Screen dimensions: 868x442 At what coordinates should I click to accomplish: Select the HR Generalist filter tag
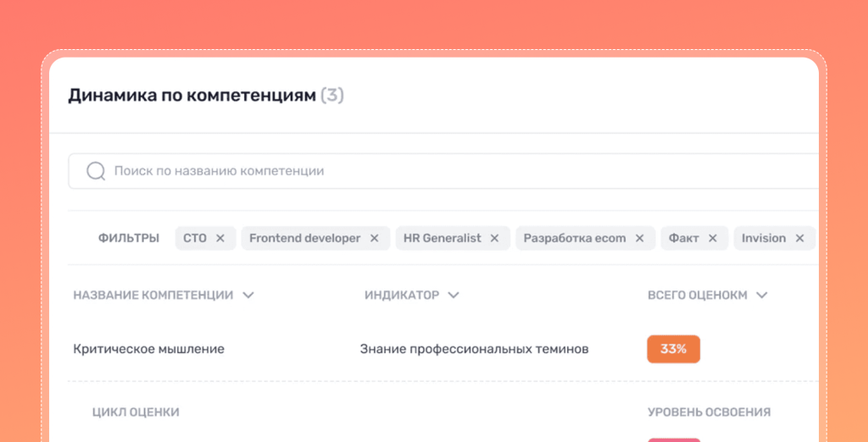(x=453, y=239)
